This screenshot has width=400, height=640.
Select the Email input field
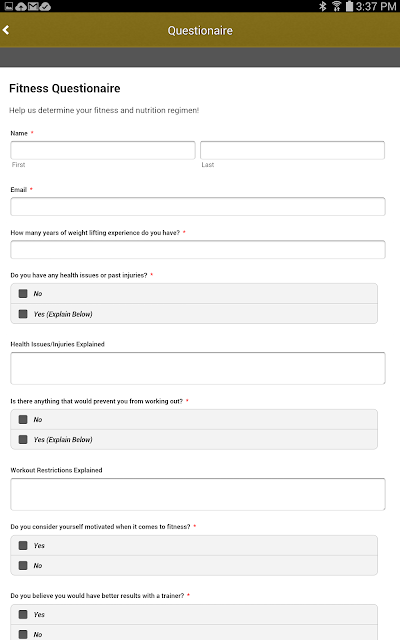pyautogui.click(x=198, y=207)
